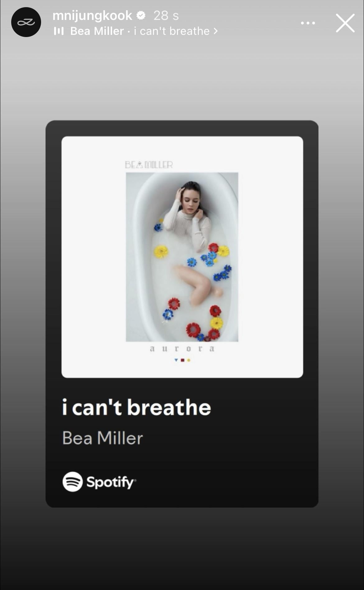Click the Bea Miller artist name on card
This screenshot has width=364, height=590.
(x=103, y=438)
